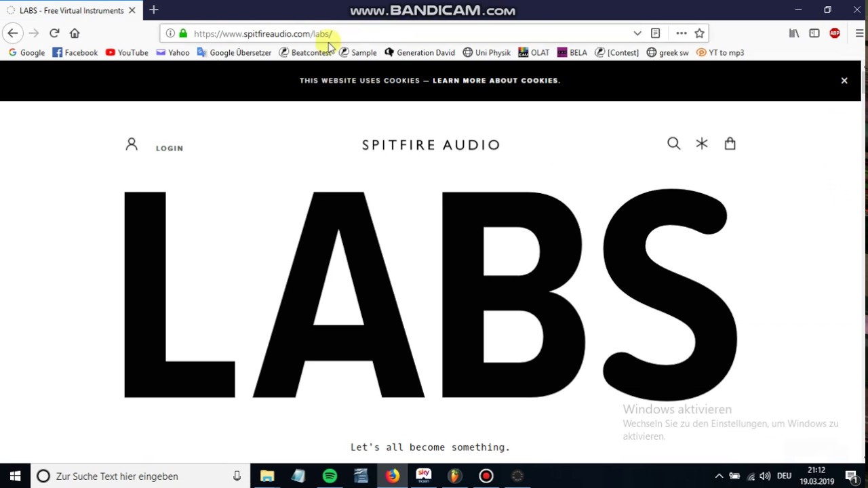Screen dimensions: 868x488
Task: Open Sample bookmark
Action: (358, 52)
